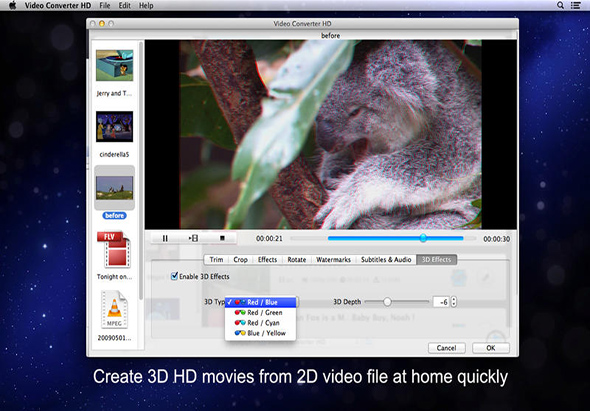
Task: Click the 3D Depth stepper arrows
Action: pyautogui.click(x=454, y=302)
